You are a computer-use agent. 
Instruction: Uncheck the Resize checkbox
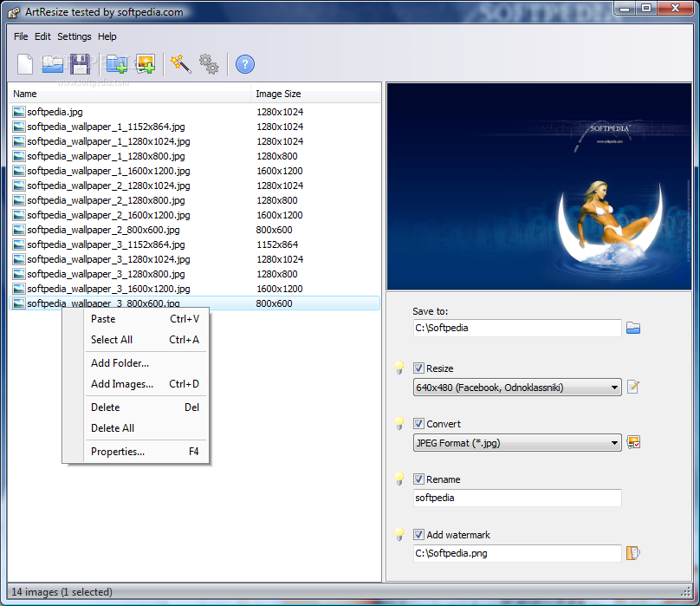click(418, 368)
